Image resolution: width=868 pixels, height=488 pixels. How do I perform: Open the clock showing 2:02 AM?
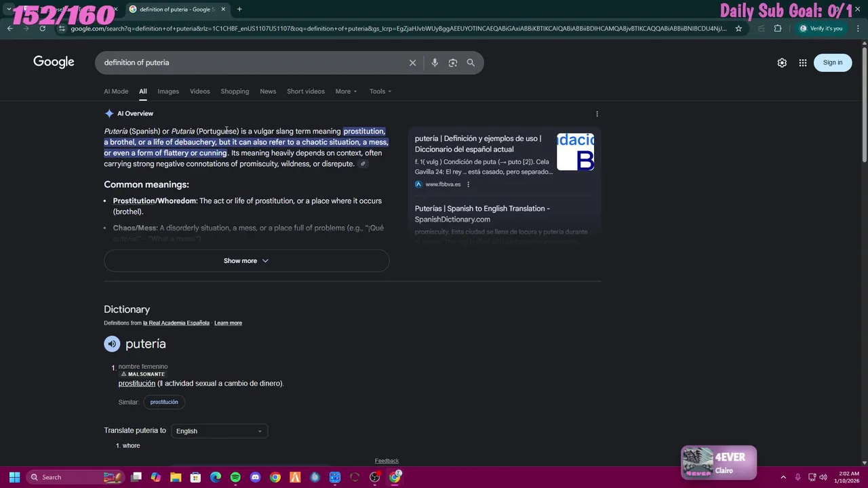tap(848, 477)
